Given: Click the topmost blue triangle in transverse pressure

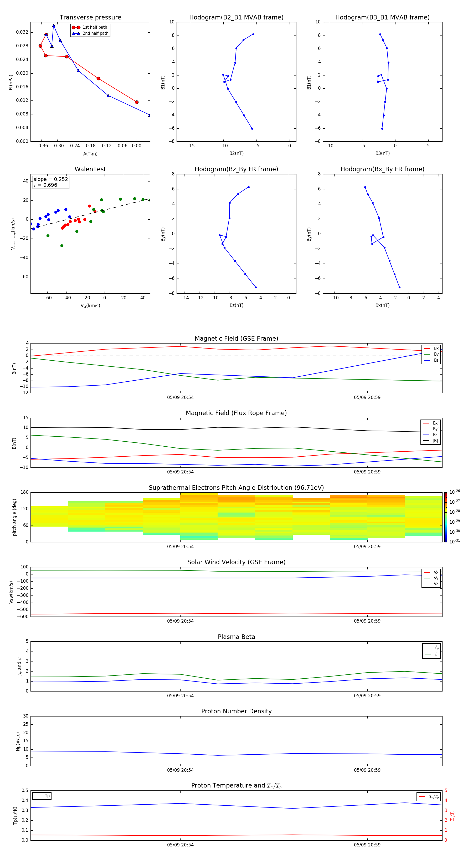Looking at the screenshot, I should 54,26.
